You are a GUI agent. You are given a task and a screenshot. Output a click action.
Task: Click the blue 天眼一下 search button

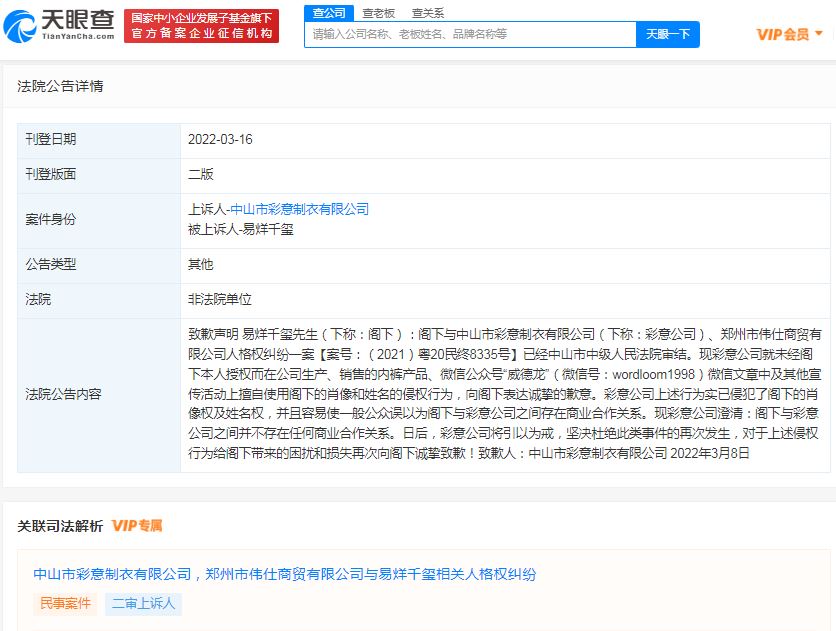667,33
